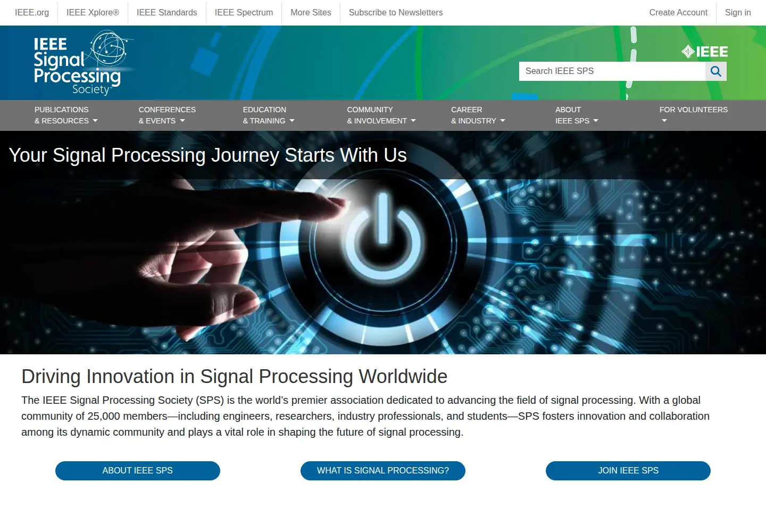Click the search magnifier icon
The height and width of the screenshot is (532, 766).
pyautogui.click(x=716, y=71)
